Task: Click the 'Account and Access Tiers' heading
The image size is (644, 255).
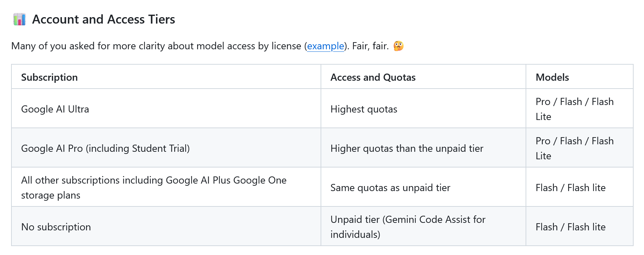Action: pyautogui.click(x=103, y=19)
